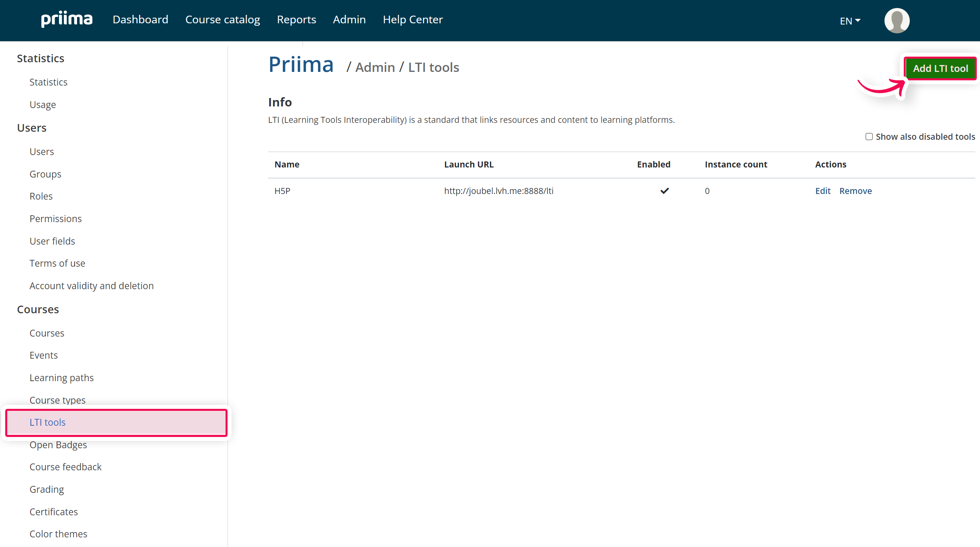Open the EN language dropdown

tap(850, 21)
